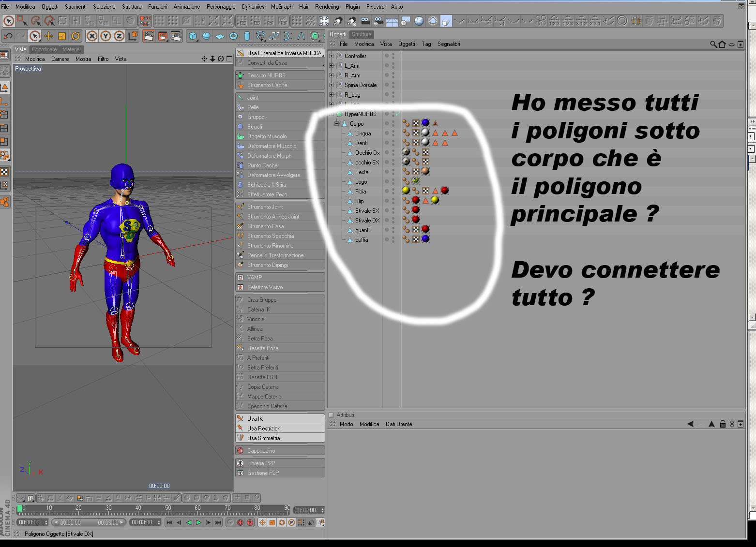
Task: Click red material tag on Stivale SX row
Action: [416, 210]
